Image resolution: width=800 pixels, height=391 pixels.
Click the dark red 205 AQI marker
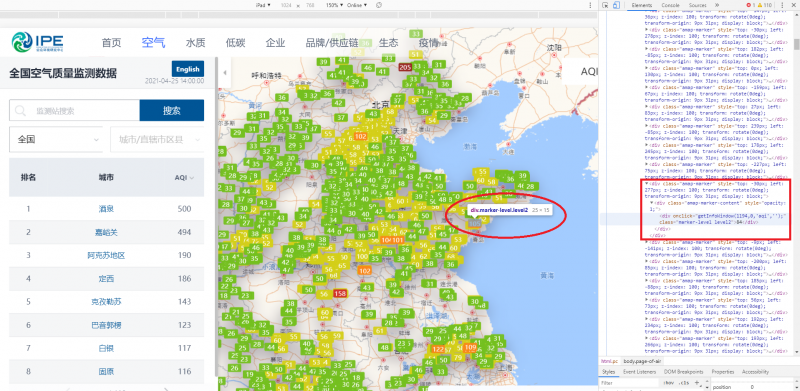406,68
